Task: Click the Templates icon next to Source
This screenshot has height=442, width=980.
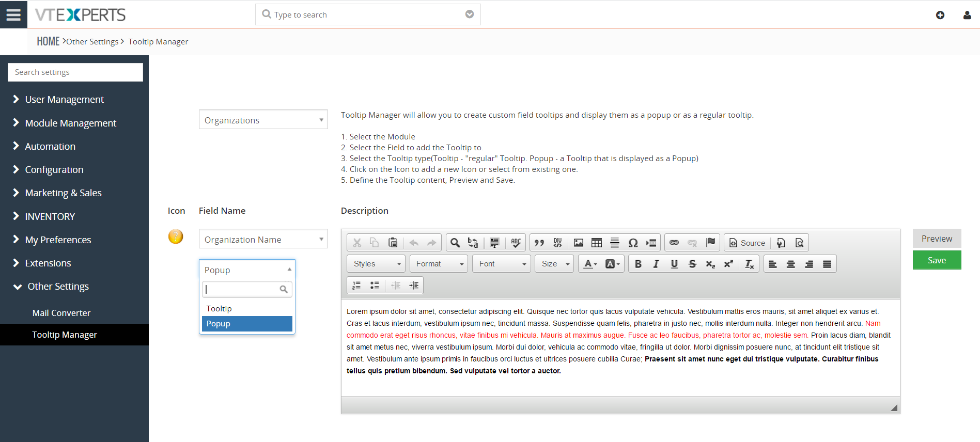Action: pos(781,243)
